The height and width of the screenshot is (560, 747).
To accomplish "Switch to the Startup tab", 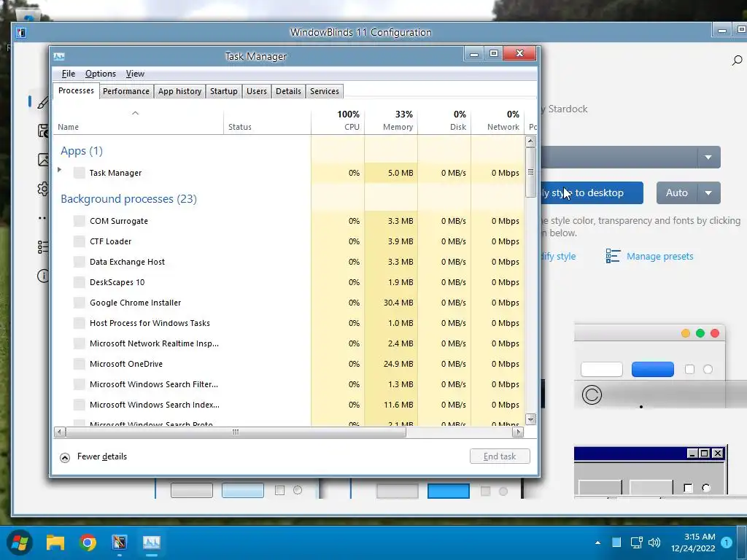I will pos(224,91).
